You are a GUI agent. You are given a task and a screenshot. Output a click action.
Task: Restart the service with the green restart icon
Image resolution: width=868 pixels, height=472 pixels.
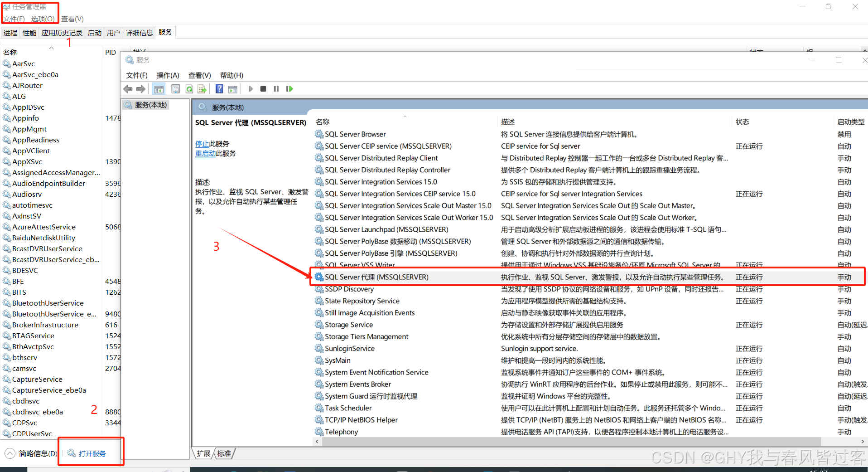[289, 89]
